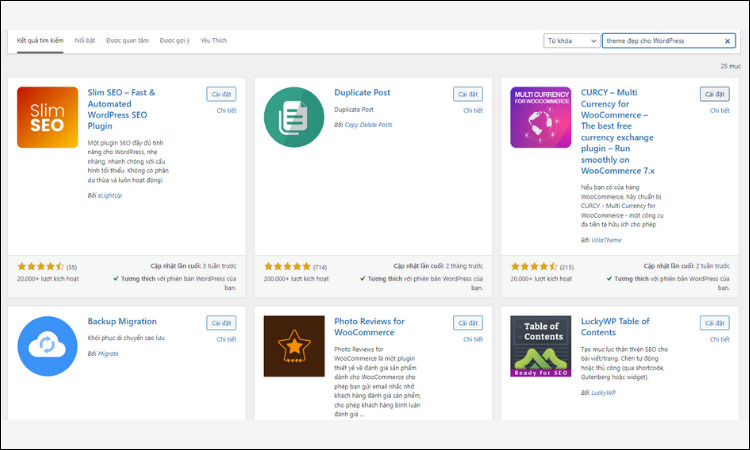Click 'Cập nhật lần cuối: 3 tuần trước' text
This screenshot has width=750, height=450.
(x=193, y=266)
